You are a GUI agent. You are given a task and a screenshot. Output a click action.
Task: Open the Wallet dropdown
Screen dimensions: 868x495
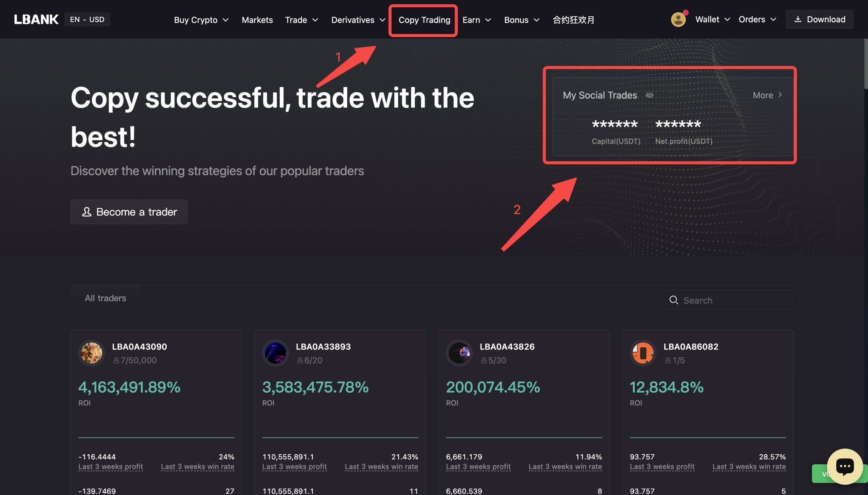tap(712, 19)
